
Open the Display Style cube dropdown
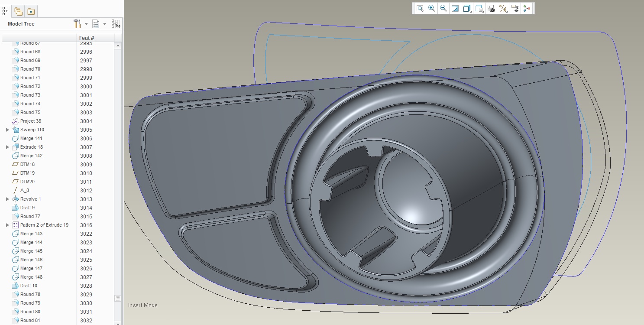coord(467,8)
